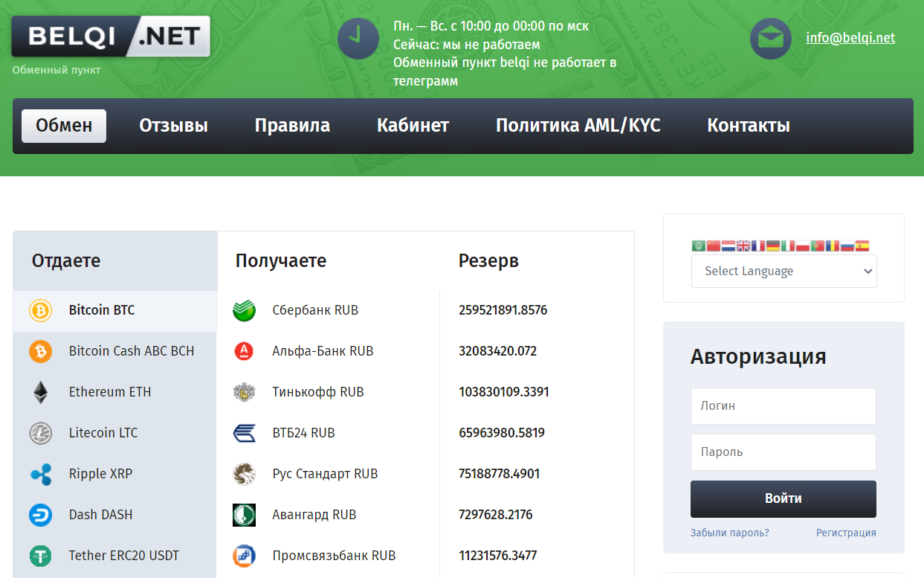Choose Тинькофф RUB in Получаете list

click(318, 392)
